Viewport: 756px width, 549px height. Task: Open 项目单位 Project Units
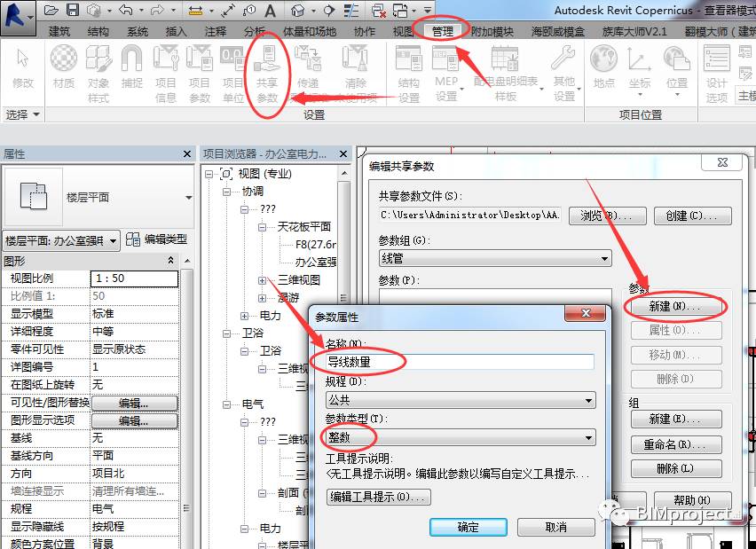pyautogui.click(x=232, y=74)
